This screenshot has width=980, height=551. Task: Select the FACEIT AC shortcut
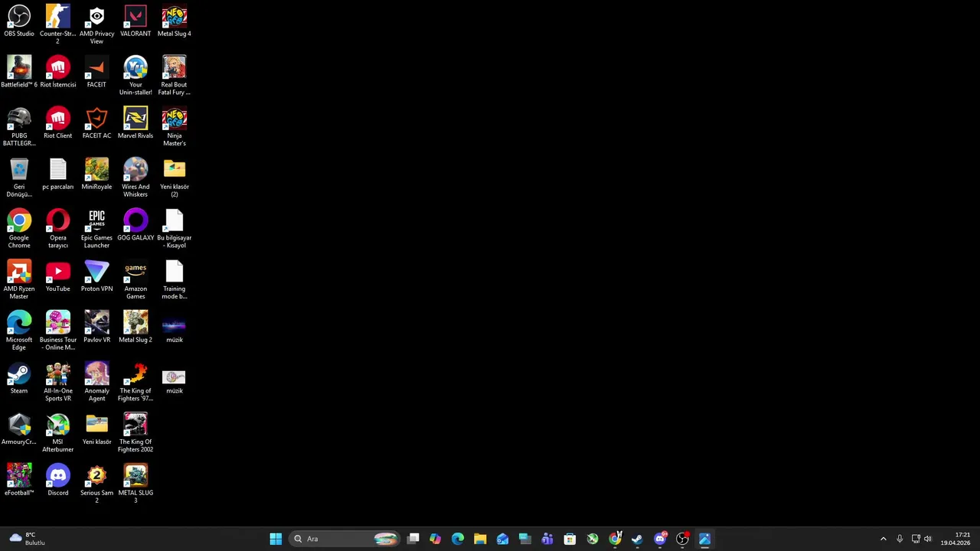96,123
